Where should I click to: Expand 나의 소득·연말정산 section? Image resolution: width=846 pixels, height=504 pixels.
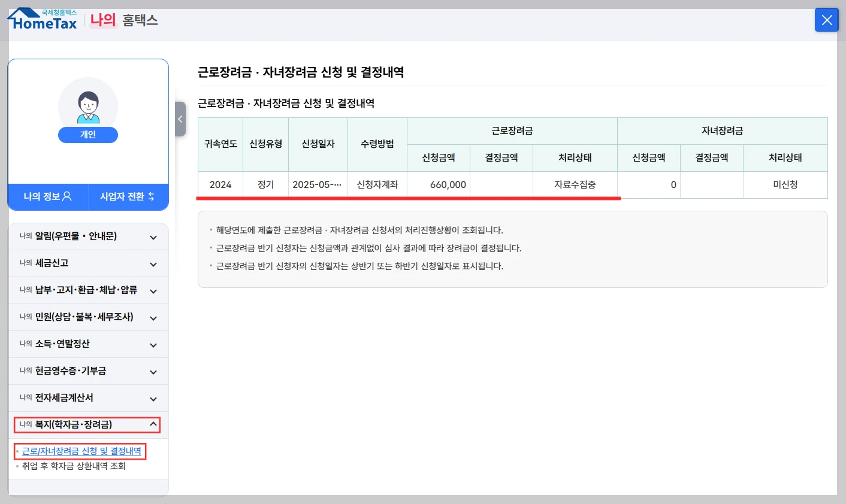[88, 344]
